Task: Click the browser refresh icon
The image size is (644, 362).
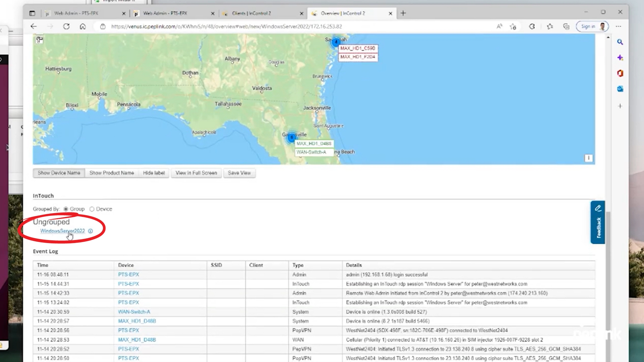Action: pos(66,26)
